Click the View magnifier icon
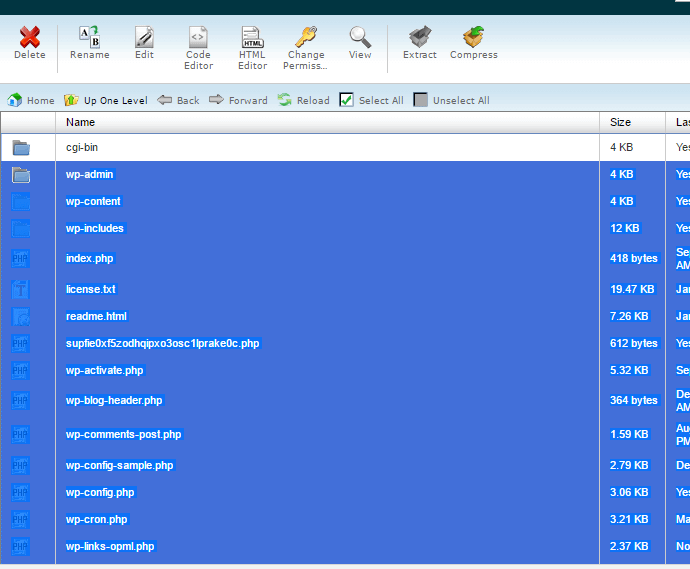This screenshot has width=690, height=569. tap(360, 37)
